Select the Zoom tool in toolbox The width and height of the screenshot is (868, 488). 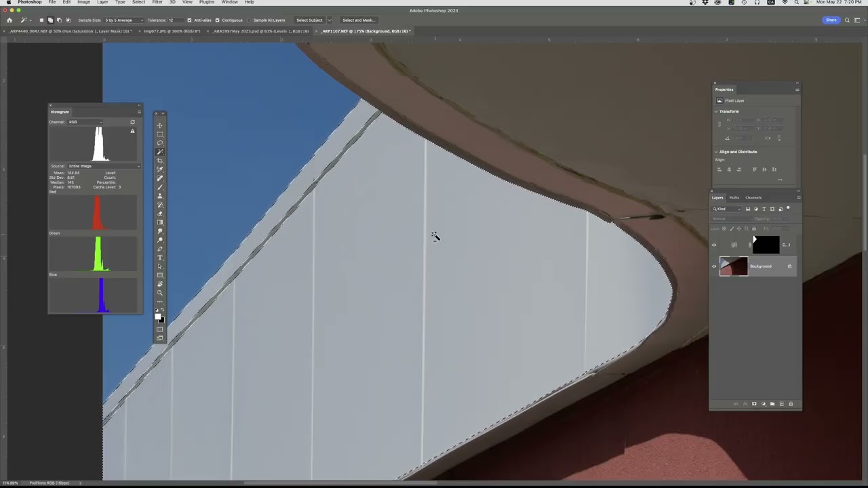(160, 291)
